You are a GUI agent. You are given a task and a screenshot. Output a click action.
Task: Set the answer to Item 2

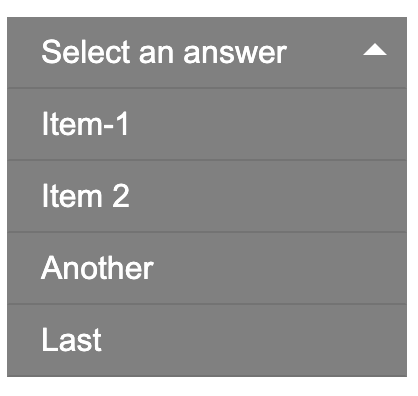[207, 196]
